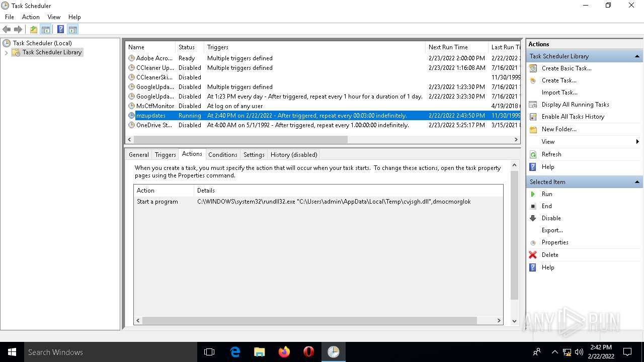Expand Task Scheduler Library tree arrow
The width and height of the screenshot is (644, 362).
pyautogui.click(x=6, y=52)
